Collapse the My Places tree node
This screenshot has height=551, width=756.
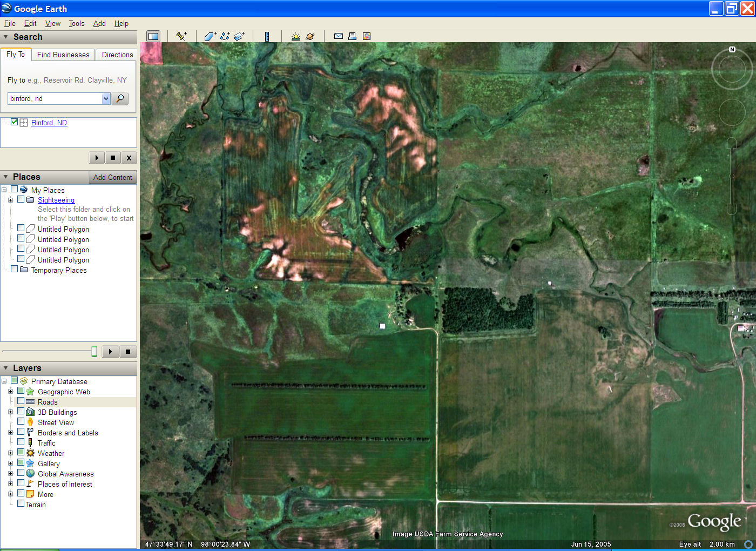(4, 190)
